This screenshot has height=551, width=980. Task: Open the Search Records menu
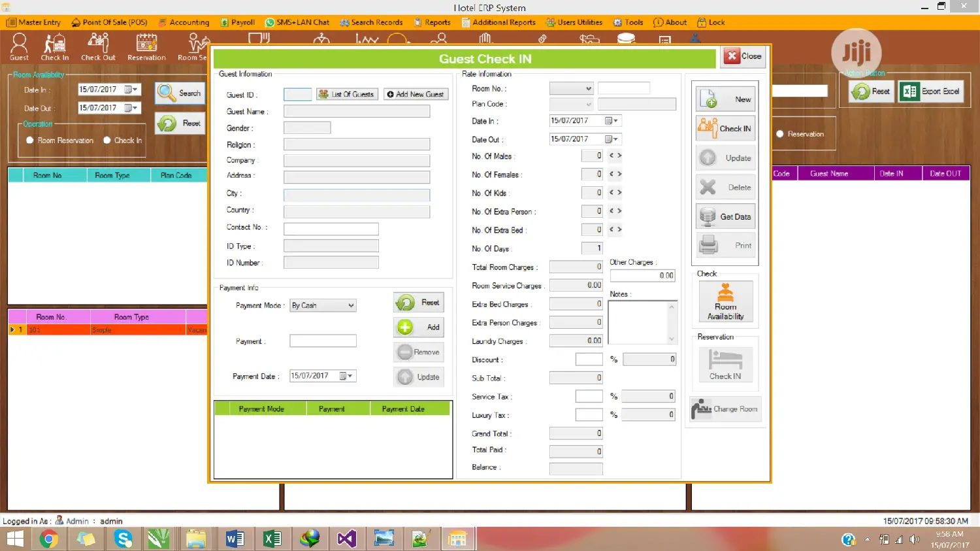[x=371, y=22]
